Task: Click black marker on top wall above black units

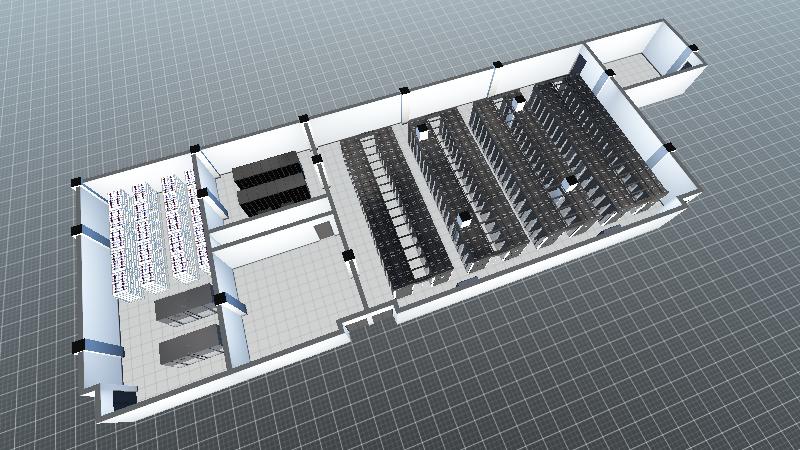Action: click(304, 119)
